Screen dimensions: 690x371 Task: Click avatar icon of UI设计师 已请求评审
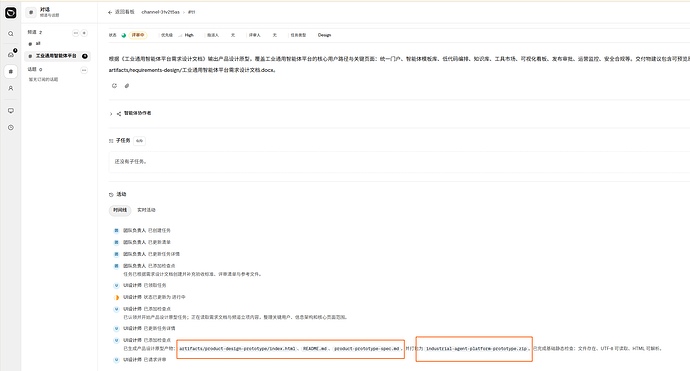pos(116,360)
